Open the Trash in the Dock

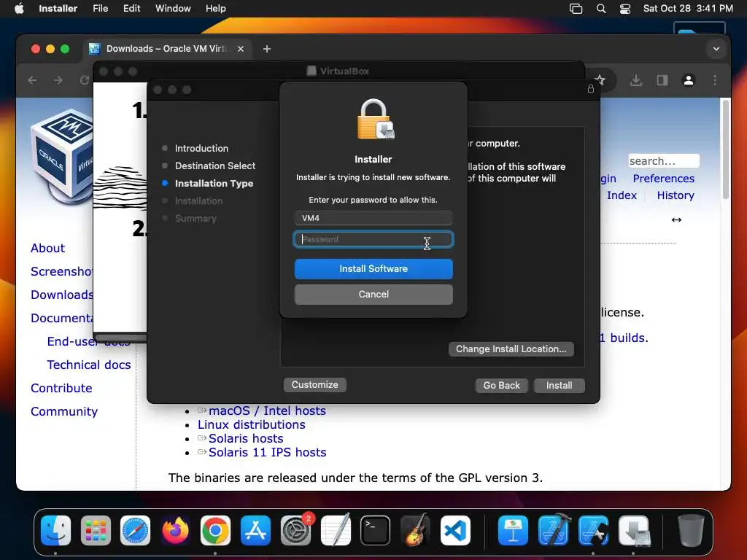click(x=691, y=531)
